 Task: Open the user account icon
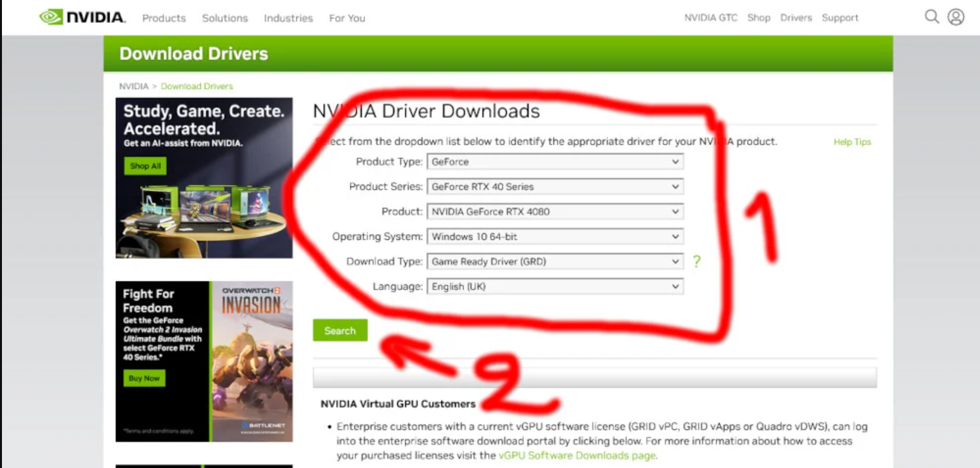[956, 16]
